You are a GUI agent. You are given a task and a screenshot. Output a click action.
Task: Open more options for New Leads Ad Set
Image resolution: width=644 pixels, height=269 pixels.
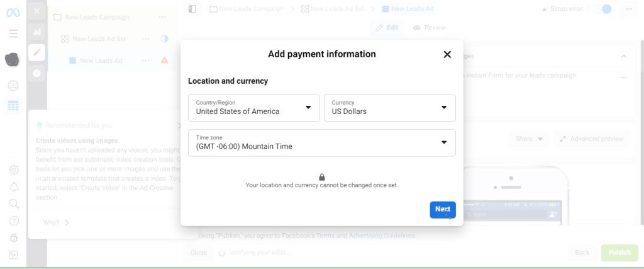145,38
